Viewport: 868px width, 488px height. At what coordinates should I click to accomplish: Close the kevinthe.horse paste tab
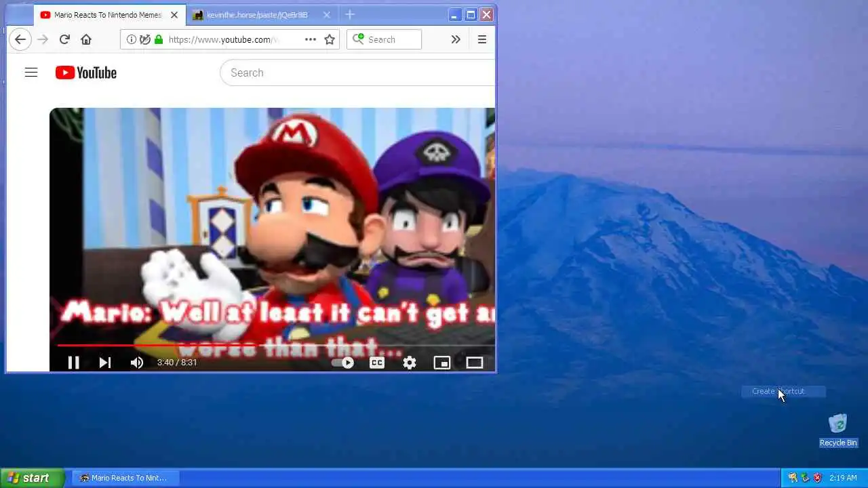(327, 15)
